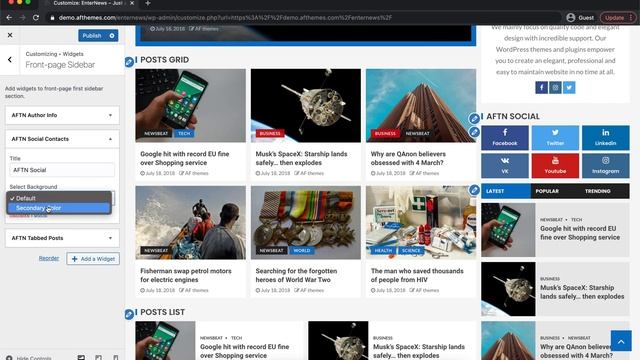Open the LinkedIn social tile
Viewport: 640px width, 360px height.
pos(605,138)
